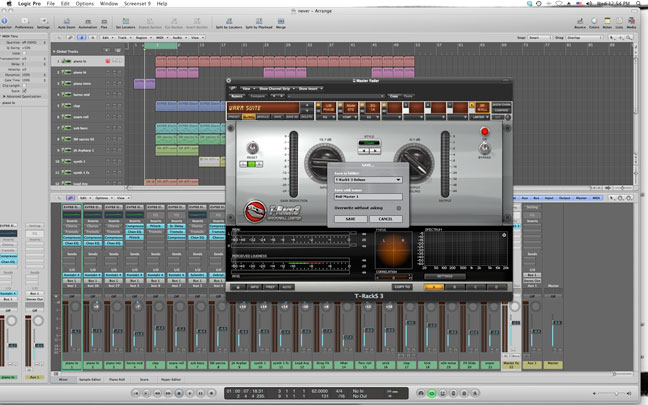Expand the Global Tracks disclosure triangle
The width and height of the screenshot is (648, 405).
click(x=54, y=52)
